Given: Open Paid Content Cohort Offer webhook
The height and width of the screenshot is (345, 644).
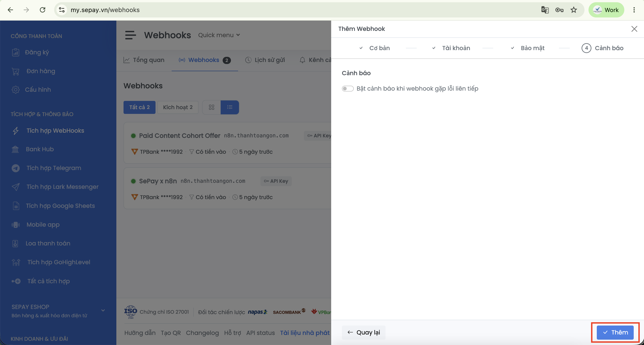Looking at the screenshot, I should pyautogui.click(x=179, y=136).
